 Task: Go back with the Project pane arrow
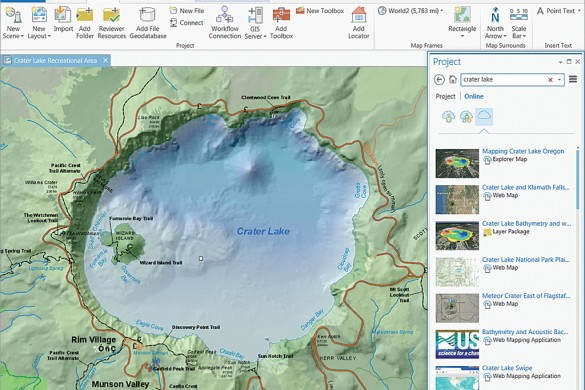439,79
